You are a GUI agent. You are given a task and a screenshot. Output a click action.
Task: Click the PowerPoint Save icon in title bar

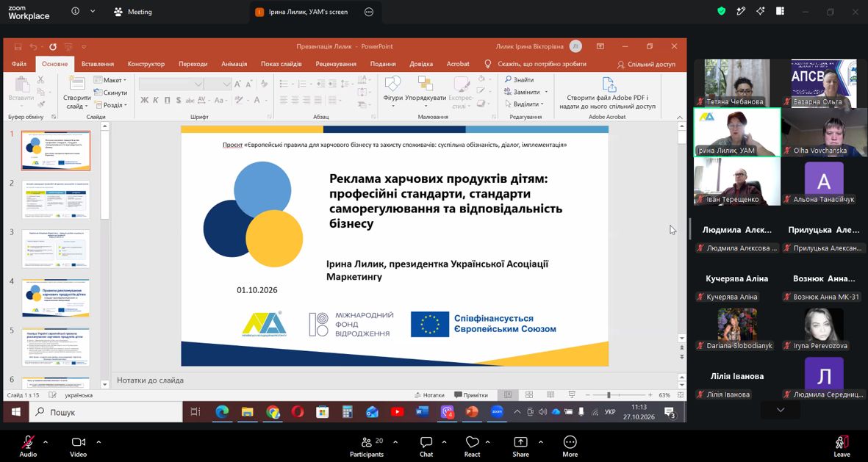[x=18, y=46]
